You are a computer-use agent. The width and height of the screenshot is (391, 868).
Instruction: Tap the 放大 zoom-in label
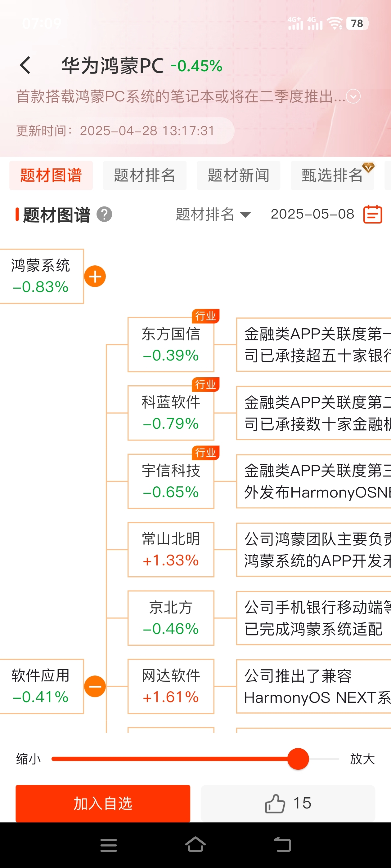pyautogui.click(x=362, y=759)
